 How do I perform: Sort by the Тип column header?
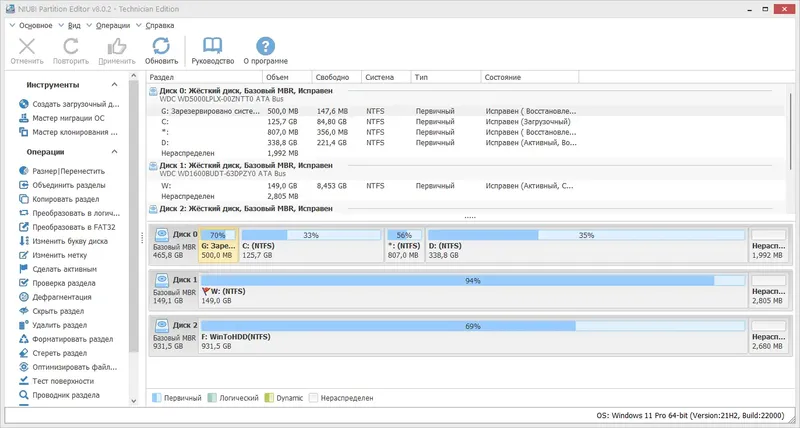click(446, 77)
